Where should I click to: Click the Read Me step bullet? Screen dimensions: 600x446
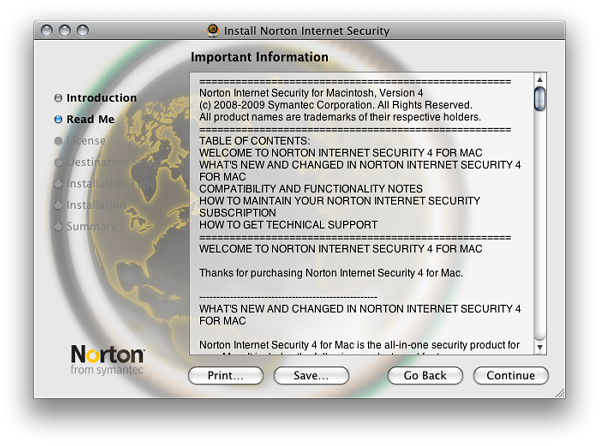pos(59,120)
